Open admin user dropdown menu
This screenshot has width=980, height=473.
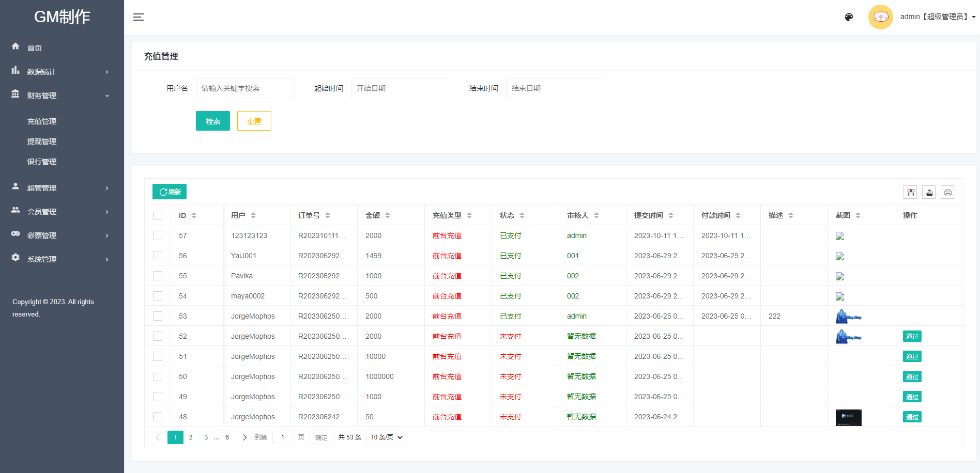(x=937, y=17)
